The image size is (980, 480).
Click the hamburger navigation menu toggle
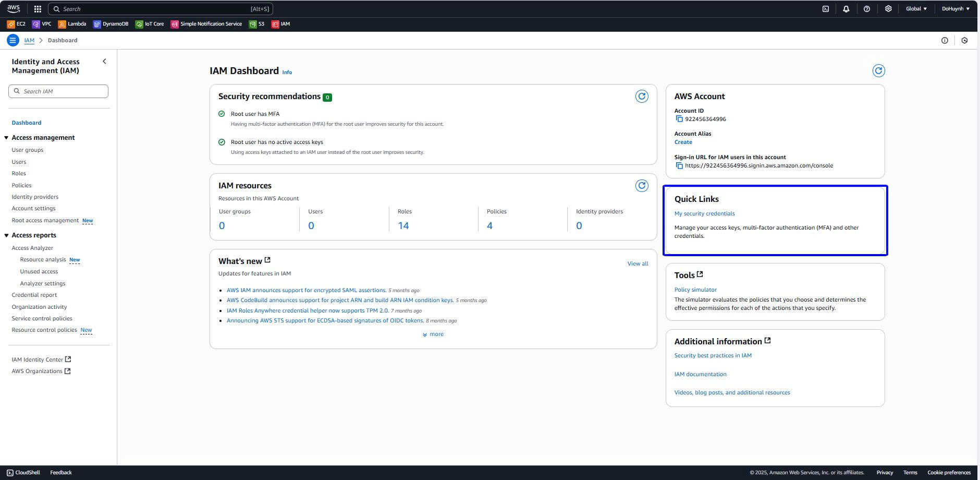tap(13, 40)
